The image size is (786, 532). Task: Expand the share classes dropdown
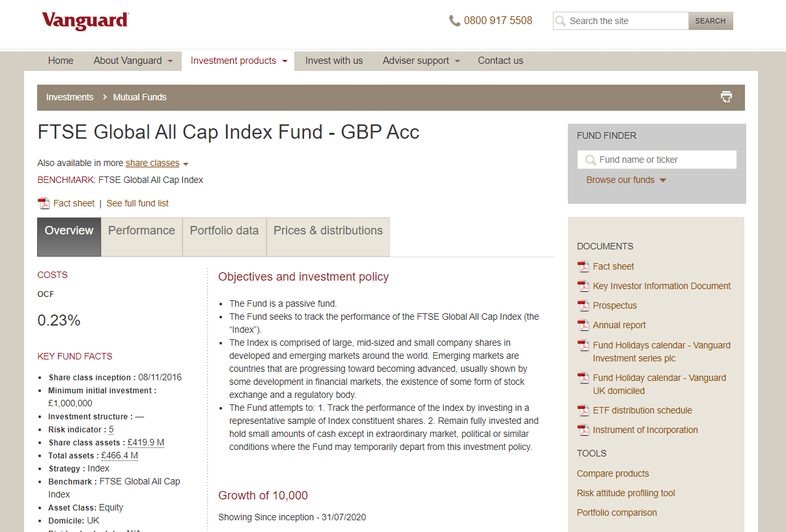click(x=186, y=164)
